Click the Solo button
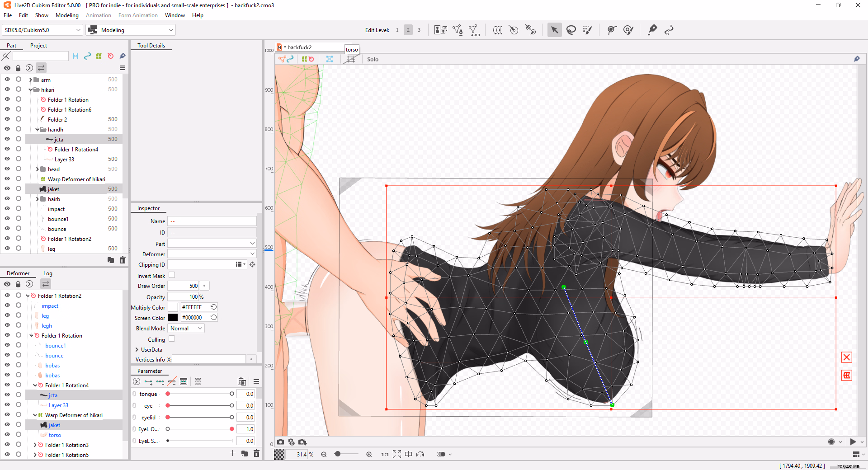Image resolution: width=868 pixels, height=470 pixels. (x=373, y=59)
